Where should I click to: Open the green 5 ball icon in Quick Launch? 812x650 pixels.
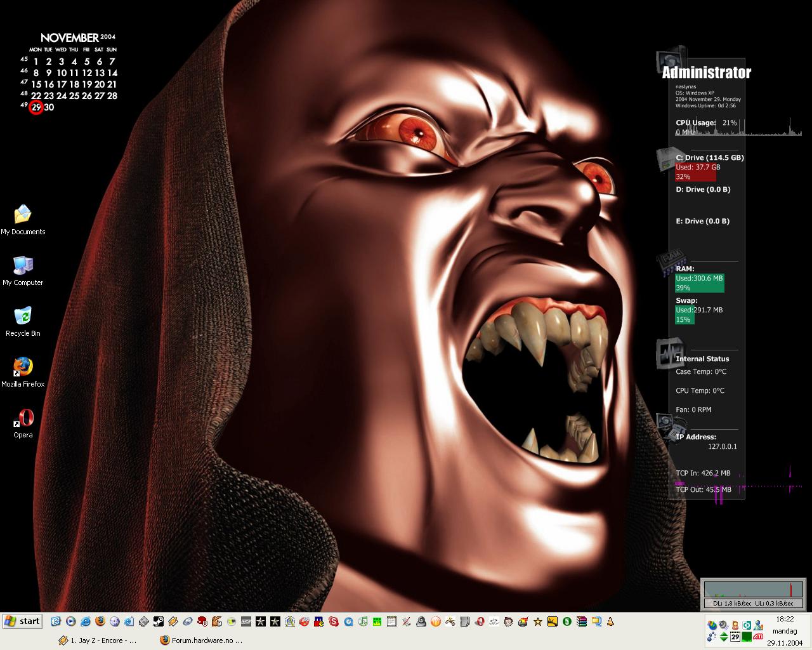click(x=567, y=621)
